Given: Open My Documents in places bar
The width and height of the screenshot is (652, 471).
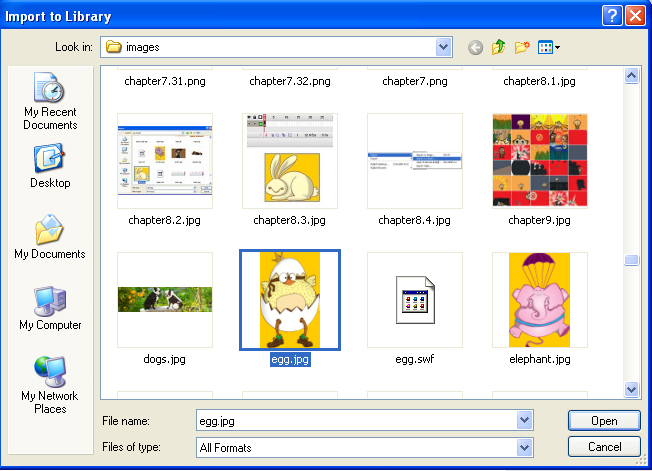Looking at the screenshot, I should 50,237.
